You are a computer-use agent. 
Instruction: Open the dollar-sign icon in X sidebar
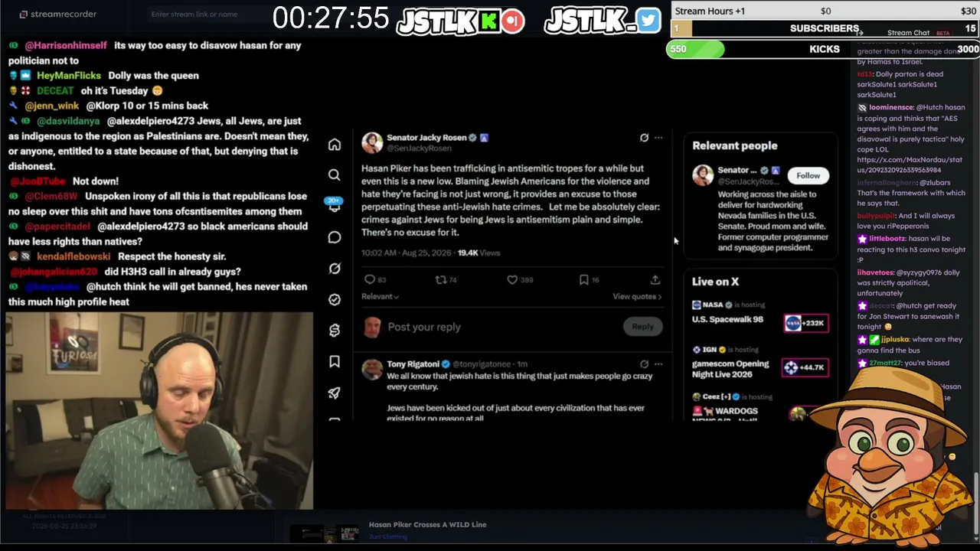pos(335,331)
